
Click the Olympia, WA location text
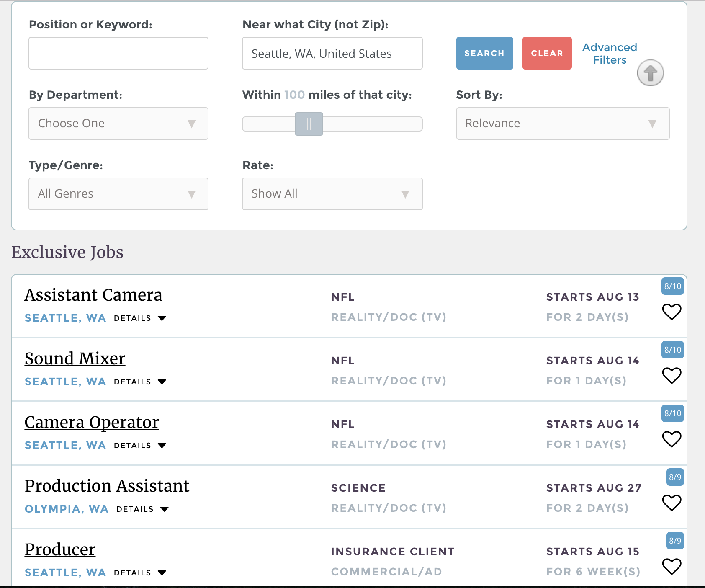tap(67, 509)
